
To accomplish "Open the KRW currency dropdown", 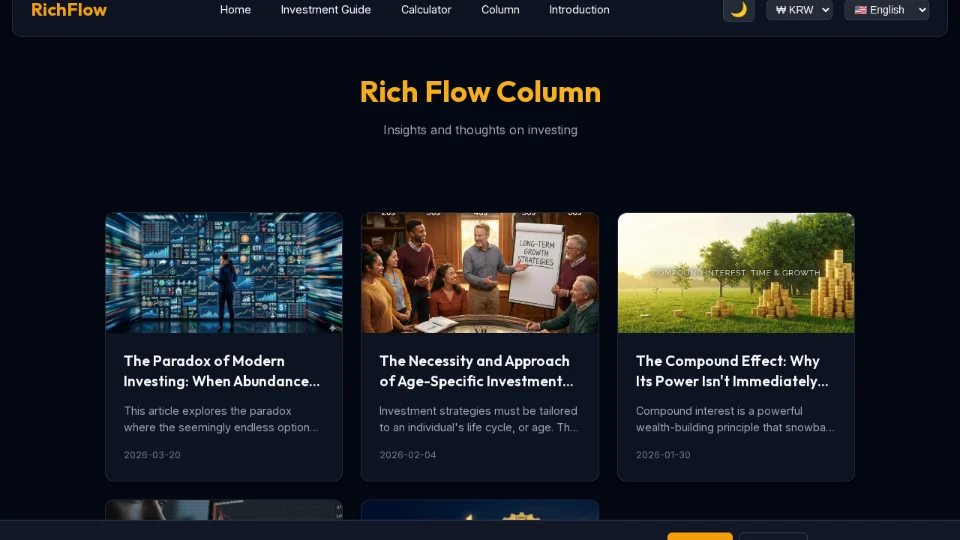I will click(799, 10).
